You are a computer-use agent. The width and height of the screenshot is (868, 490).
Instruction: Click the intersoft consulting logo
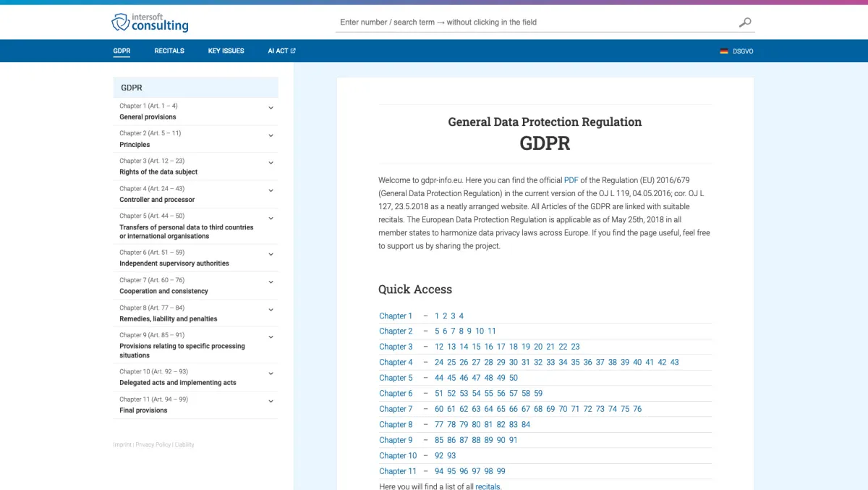click(x=150, y=22)
